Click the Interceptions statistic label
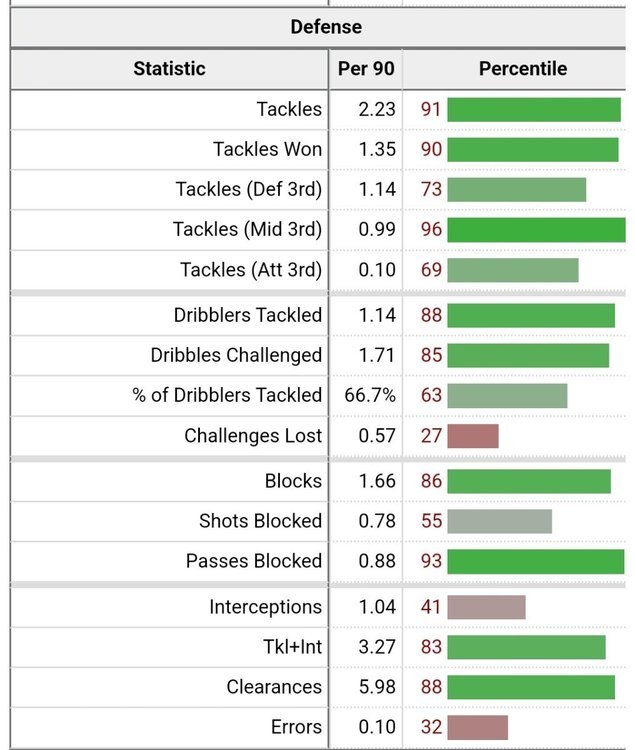The width and height of the screenshot is (635, 750). click(265, 607)
